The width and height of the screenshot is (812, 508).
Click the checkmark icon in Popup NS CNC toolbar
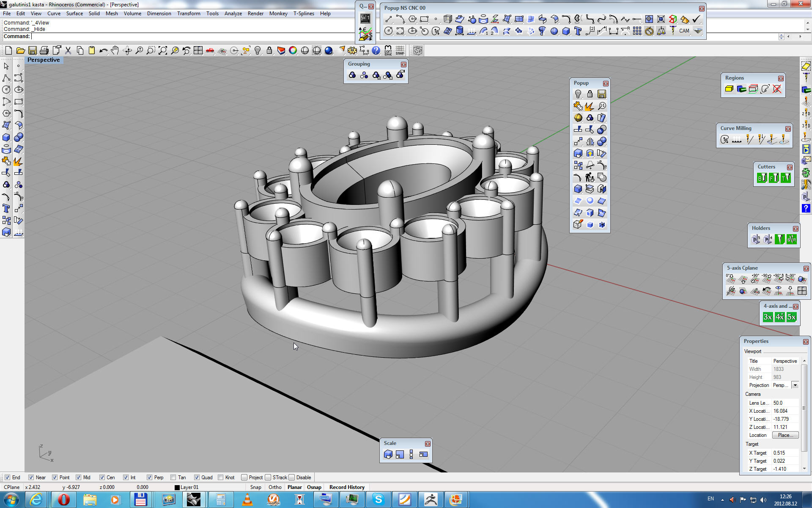click(697, 19)
